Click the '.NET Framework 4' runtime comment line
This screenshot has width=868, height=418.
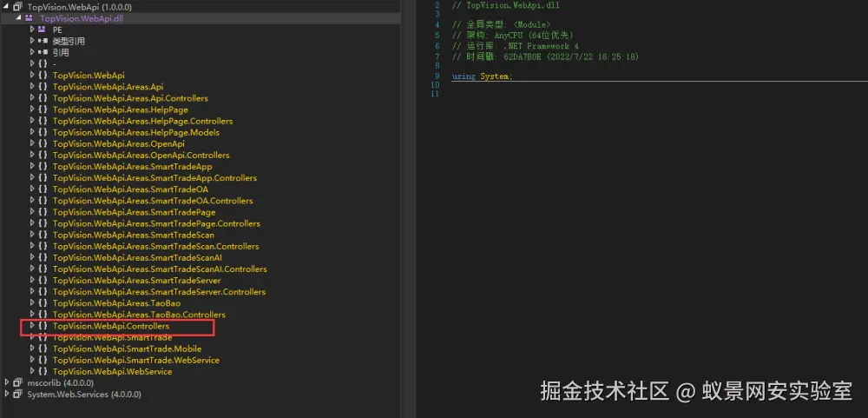(x=515, y=46)
